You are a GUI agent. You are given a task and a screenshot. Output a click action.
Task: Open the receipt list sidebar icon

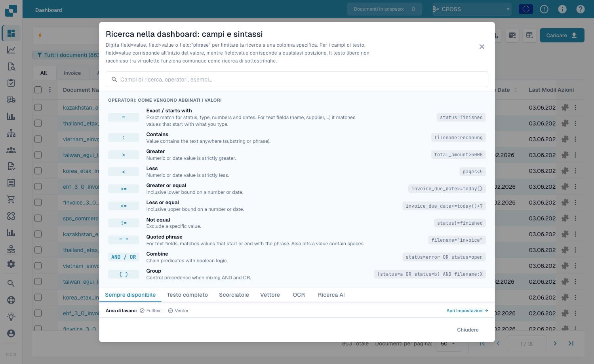(11, 183)
